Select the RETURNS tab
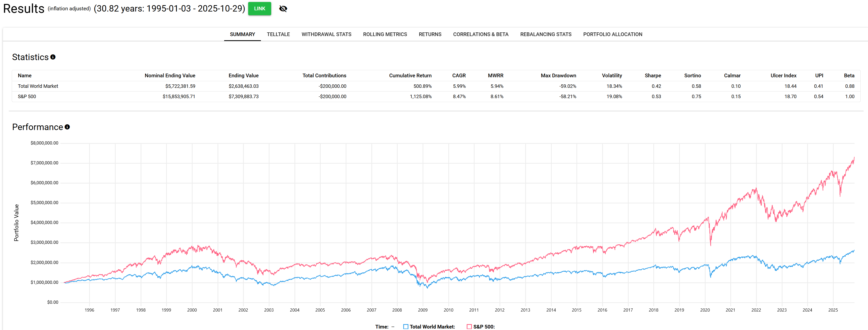 point(430,34)
